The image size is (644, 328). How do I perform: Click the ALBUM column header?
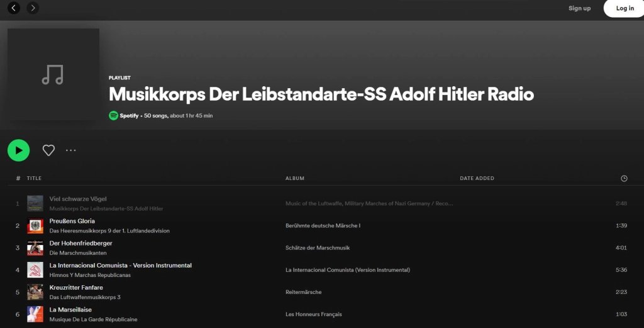(295, 178)
